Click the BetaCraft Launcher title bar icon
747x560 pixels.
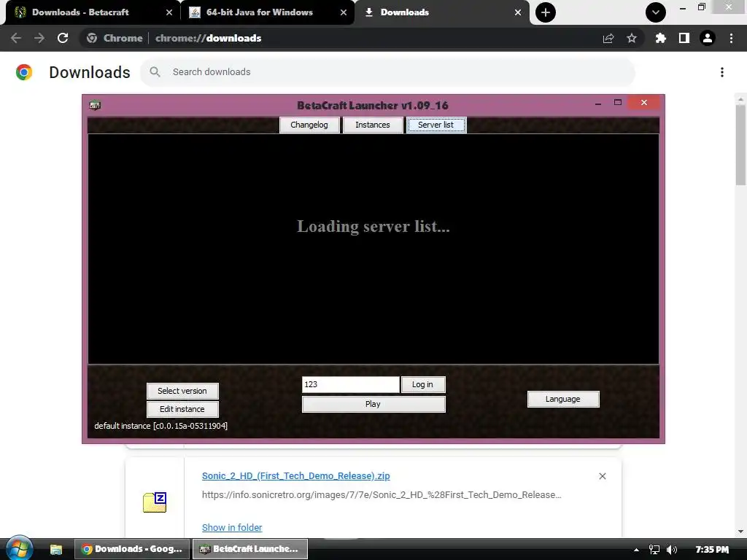pos(95,105)
